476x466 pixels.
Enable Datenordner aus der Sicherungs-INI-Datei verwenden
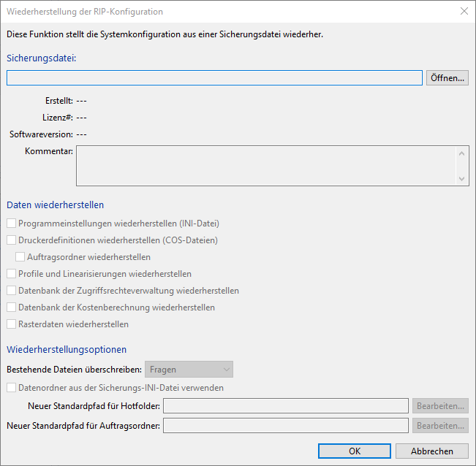pos(12,388)
